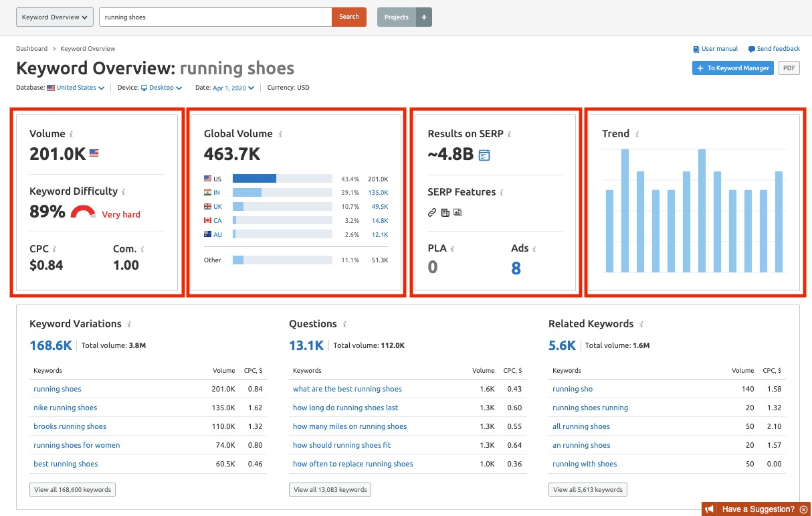Image resolution: width=812 pixels, height=516 pixels.
Task: Open how long do running shoes last
Action: click(x=345, y=408)
